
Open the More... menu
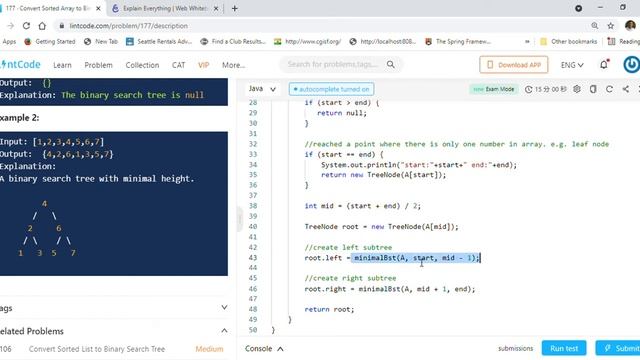(233, 65)
